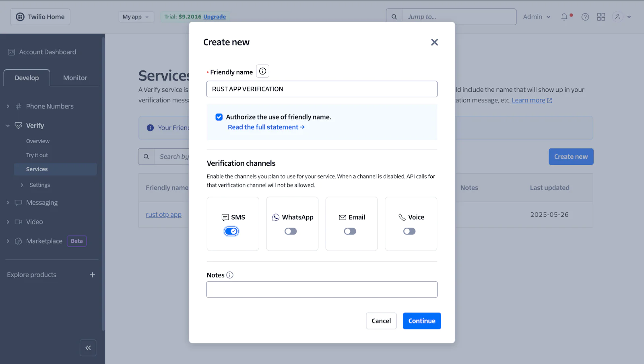The width and height of the screenshot is (644, 364).
Task: Click the Messaging chat icon in sidebar
Action: pyautogui.click(x=18, y=202)
